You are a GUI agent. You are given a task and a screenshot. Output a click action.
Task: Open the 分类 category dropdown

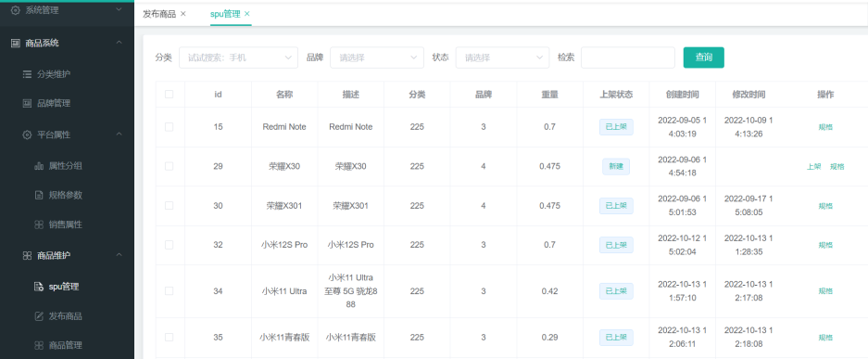(238, 58)
